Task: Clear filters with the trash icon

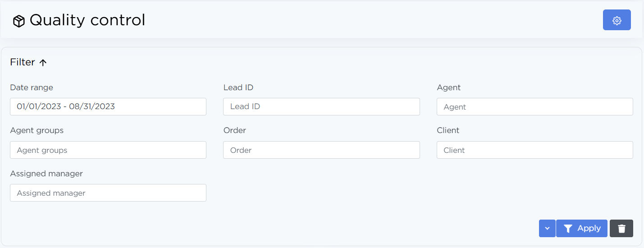Action: point(621,229)
